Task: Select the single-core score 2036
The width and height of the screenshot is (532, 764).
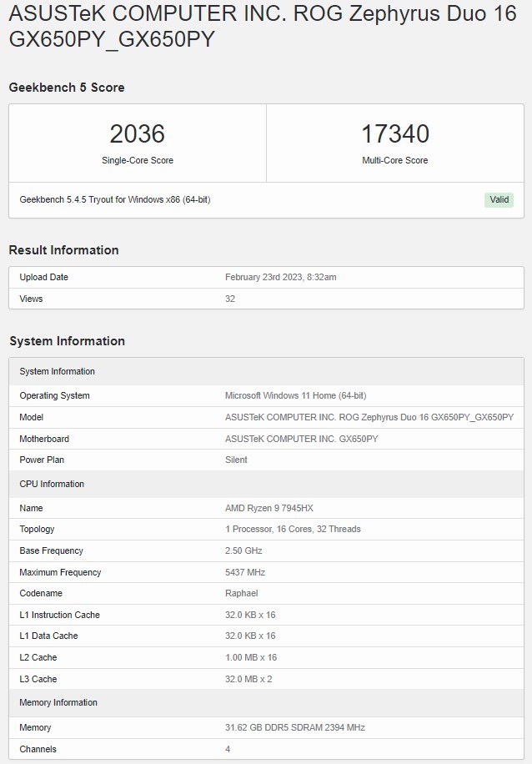Action: pyautogui.click(x=138, y=134)
